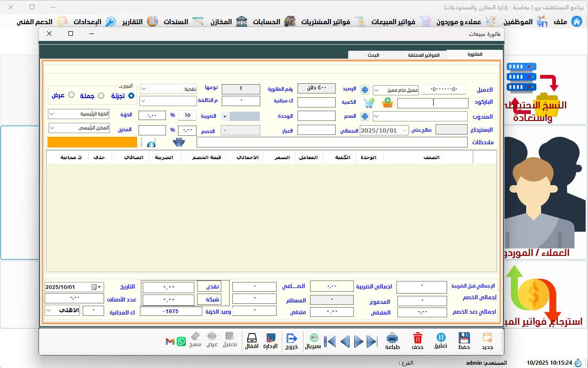Click the Exit (خروج) icon
Image resolution: width=588 pixels, height=368 pixels.
(x=291, y=338)
